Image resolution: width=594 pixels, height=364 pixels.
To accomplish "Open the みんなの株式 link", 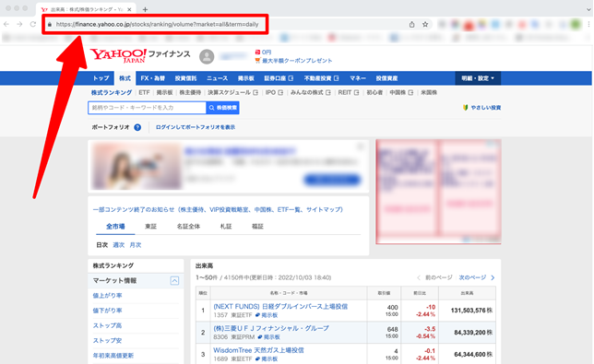I will click(310, 93).
